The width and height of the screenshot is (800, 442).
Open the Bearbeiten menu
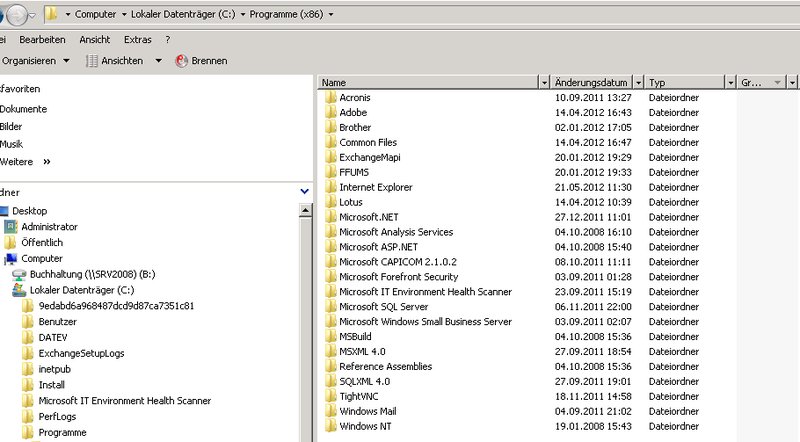click(x=42, y=39)
